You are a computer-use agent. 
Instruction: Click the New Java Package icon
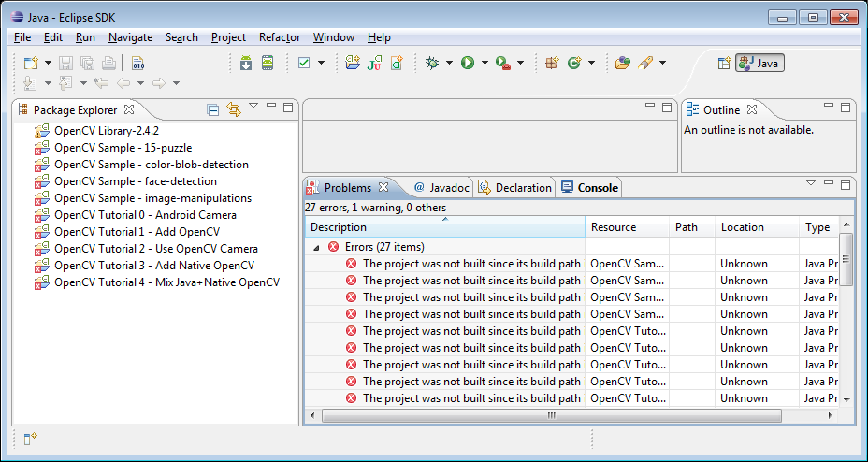(x=552, y=63)
